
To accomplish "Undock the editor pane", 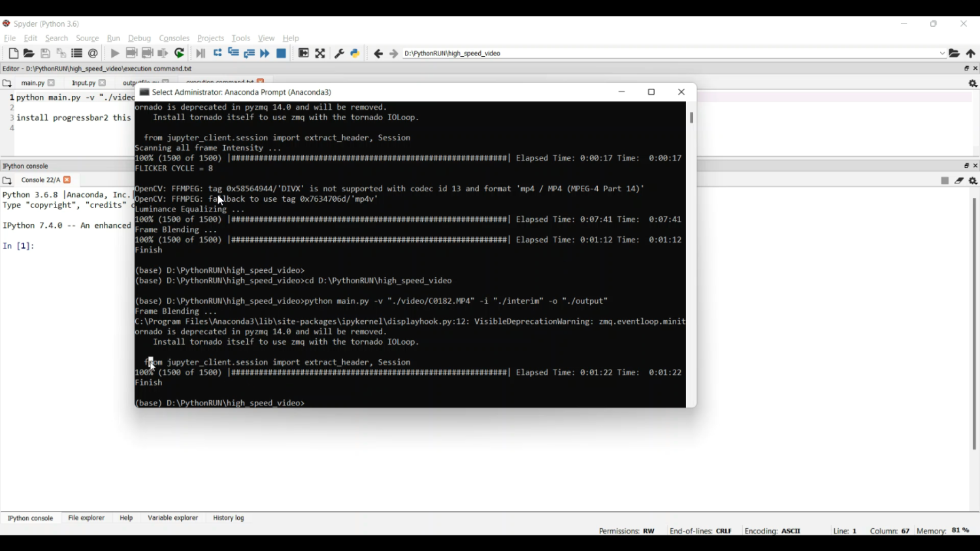I will tap(966, 69).
